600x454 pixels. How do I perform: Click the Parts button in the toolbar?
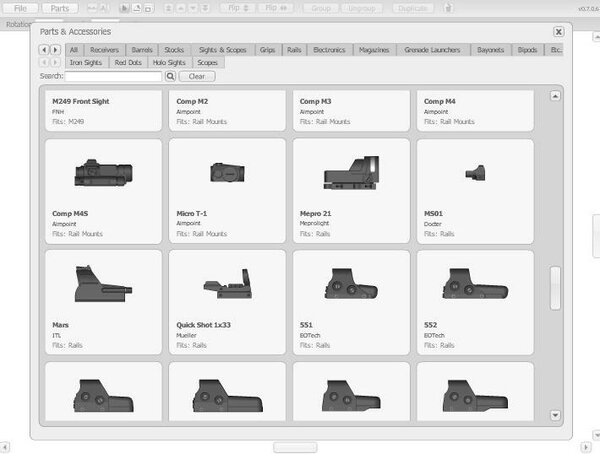59,8
